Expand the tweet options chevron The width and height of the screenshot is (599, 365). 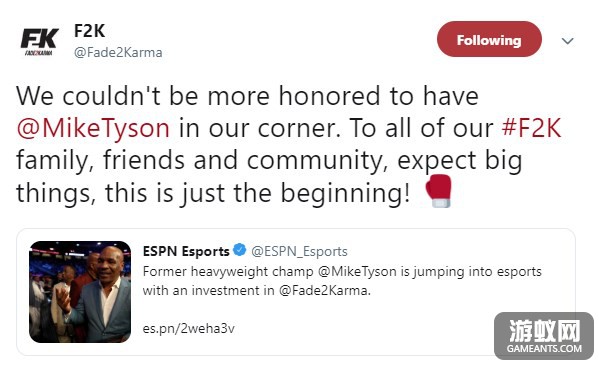tap(568, 41)
